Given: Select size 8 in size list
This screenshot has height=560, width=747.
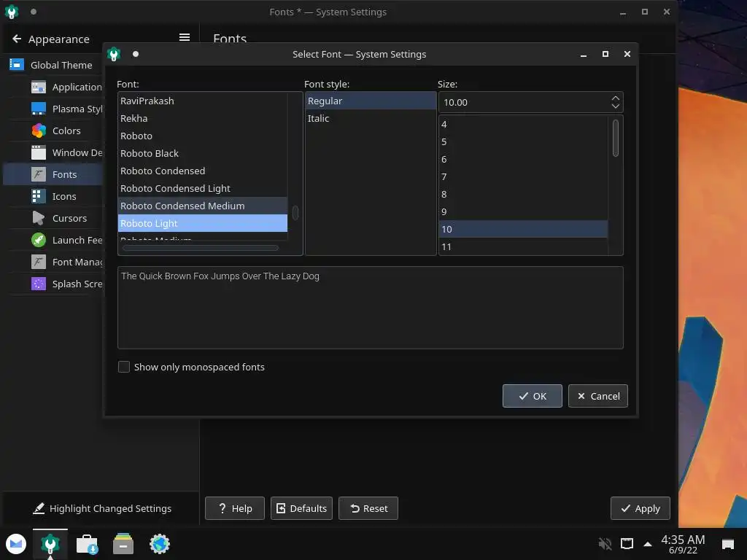Looking at the screenshot, I should click(523, 194).
